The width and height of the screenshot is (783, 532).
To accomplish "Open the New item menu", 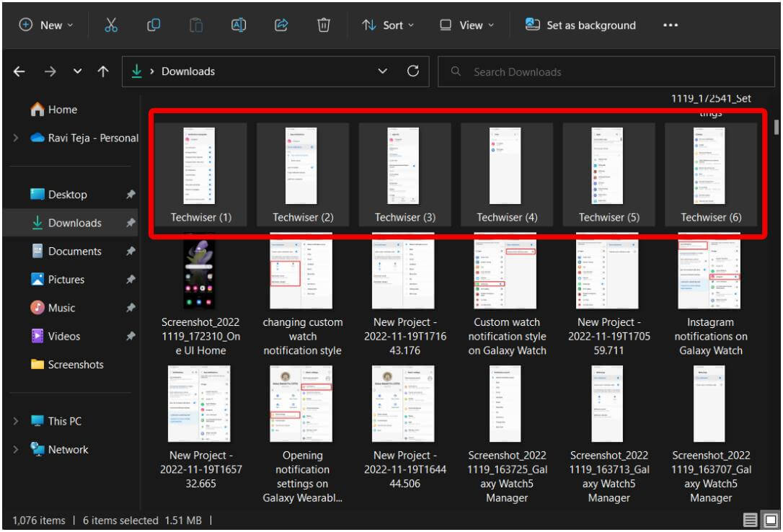I will (45, 25).
